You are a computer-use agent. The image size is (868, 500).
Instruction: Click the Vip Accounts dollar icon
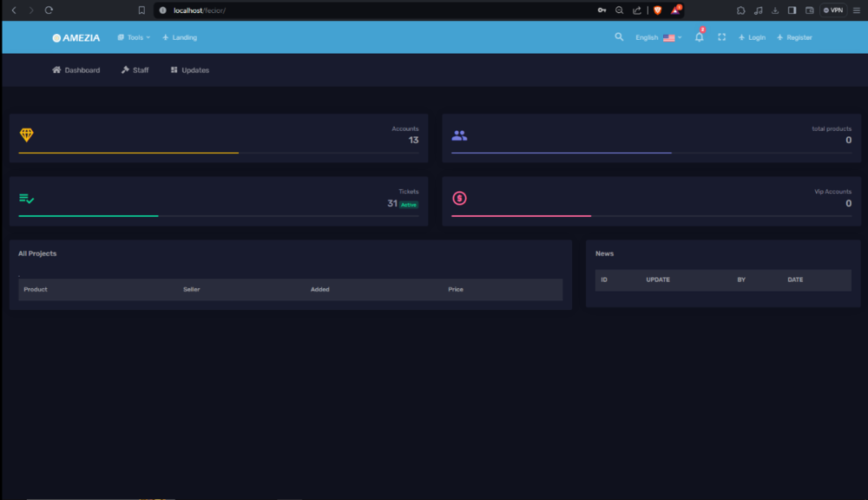click(x=459, y=199)
